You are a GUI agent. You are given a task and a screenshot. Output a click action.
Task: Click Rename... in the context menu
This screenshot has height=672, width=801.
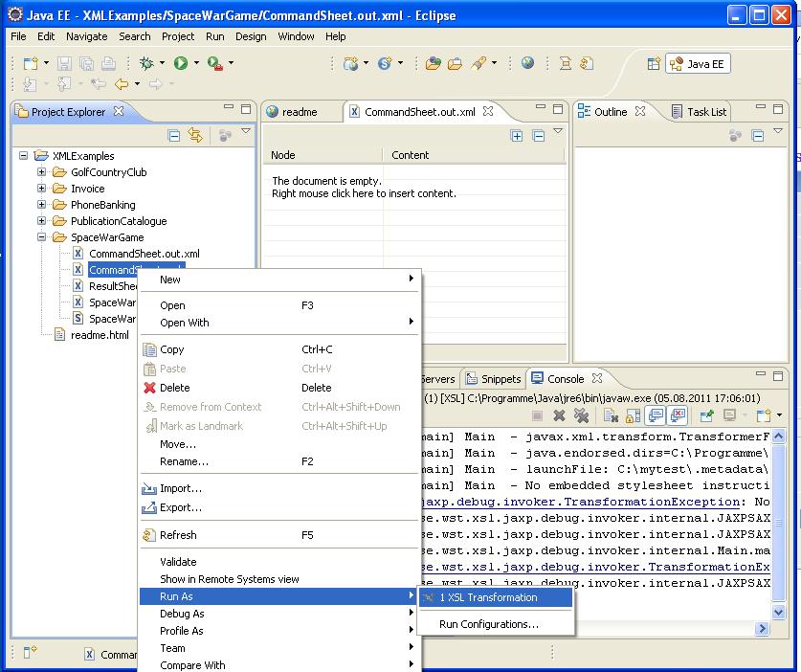[x=278, y=461]
